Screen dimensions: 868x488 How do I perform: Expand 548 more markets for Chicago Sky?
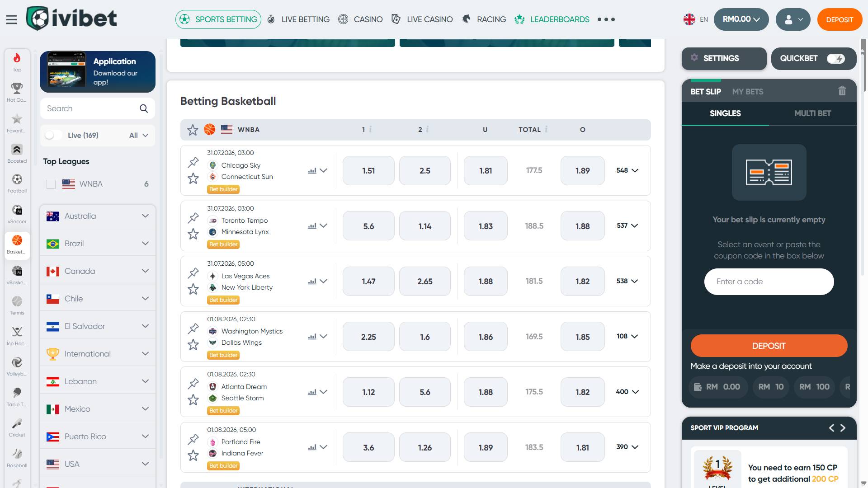627,170
